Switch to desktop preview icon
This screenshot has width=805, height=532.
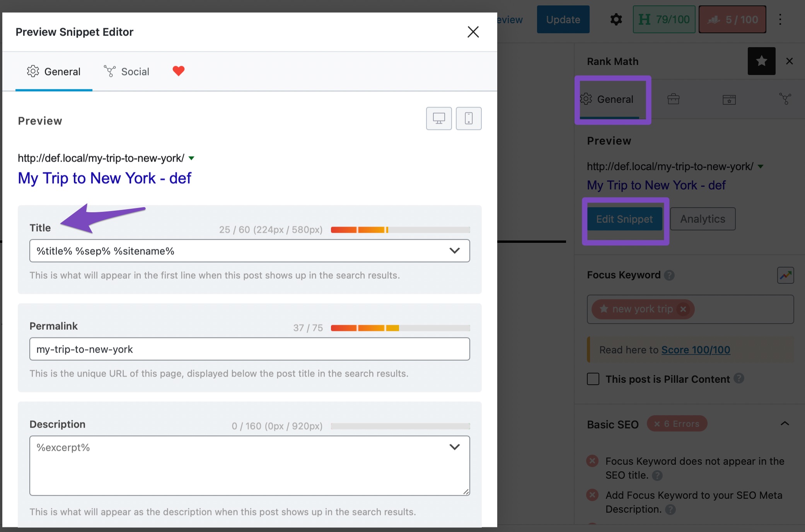(439, 118)
